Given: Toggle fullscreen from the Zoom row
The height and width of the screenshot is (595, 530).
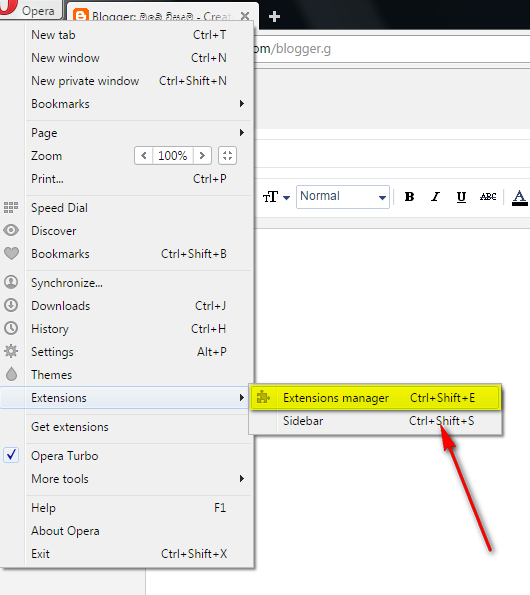Looking at the screenshot, I should coord(227,156).
